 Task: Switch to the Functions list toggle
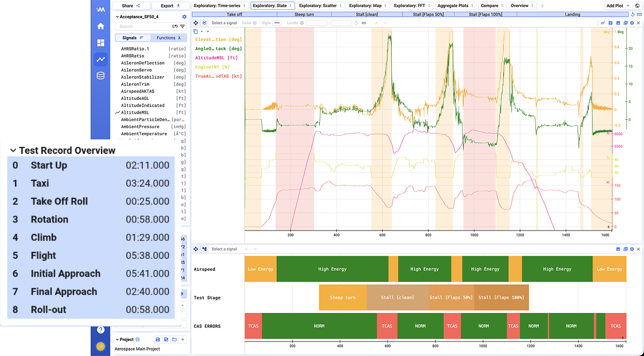coord(169,38)
